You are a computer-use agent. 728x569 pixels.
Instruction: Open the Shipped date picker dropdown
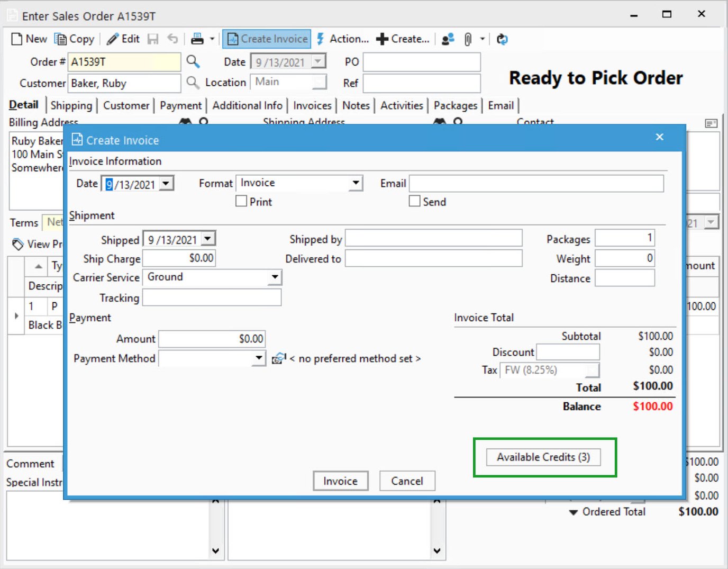pyautogui.click(x=208, y=238)
